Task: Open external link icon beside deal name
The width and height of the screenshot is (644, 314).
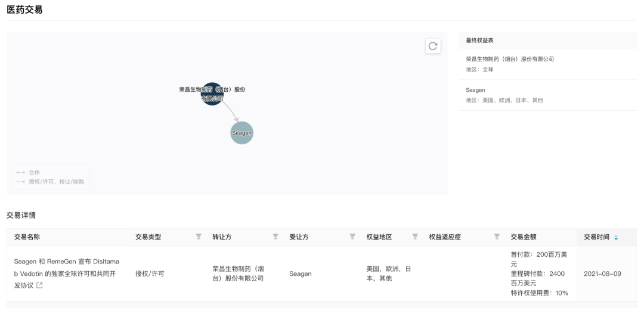Action: 39,285
